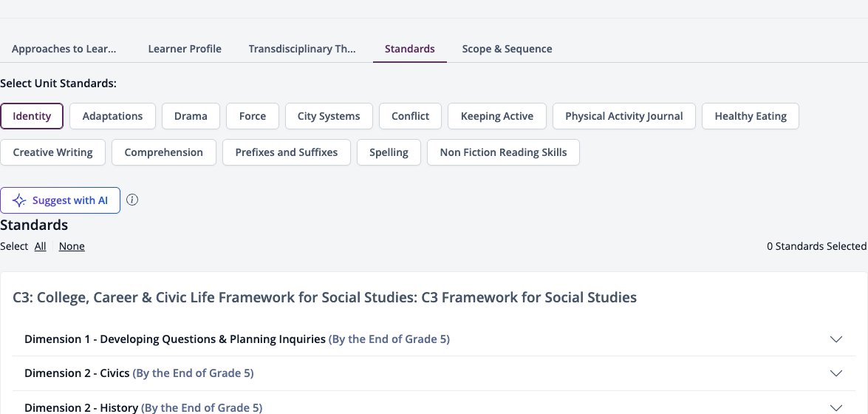
Task: Expand Dimension 2 Civics chevron
Action: 836,373
